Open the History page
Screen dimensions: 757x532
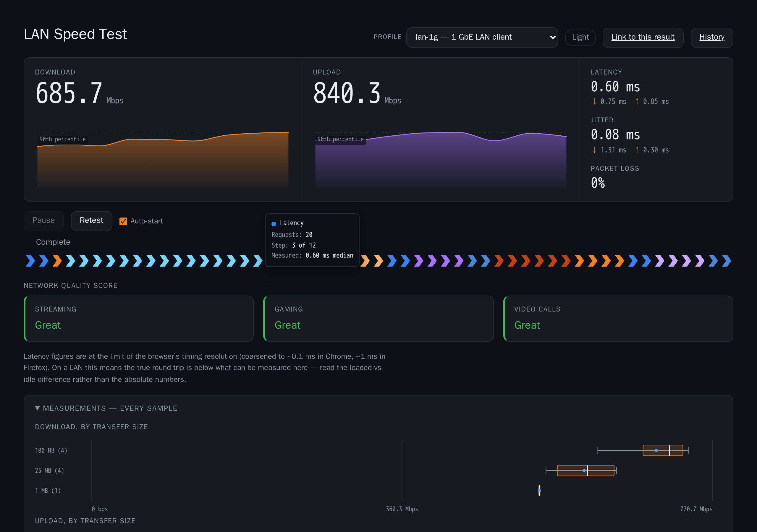[712, 37]
